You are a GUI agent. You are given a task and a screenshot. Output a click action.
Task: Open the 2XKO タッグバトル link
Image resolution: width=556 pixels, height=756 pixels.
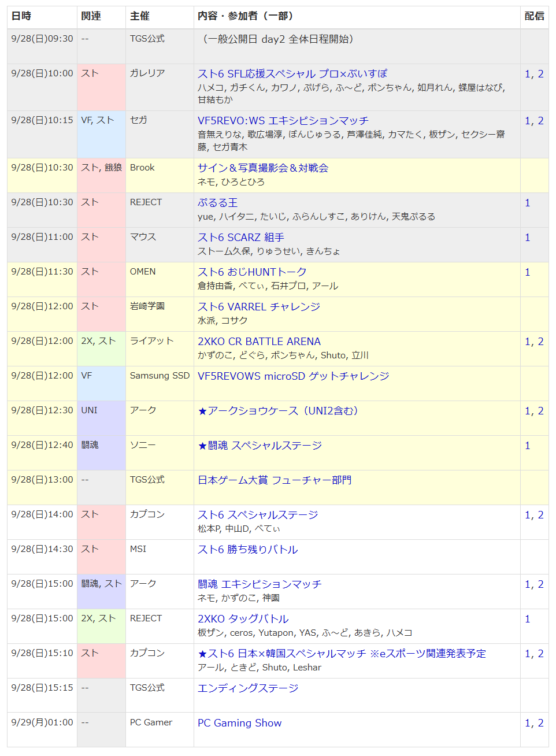tap(243, 619)
